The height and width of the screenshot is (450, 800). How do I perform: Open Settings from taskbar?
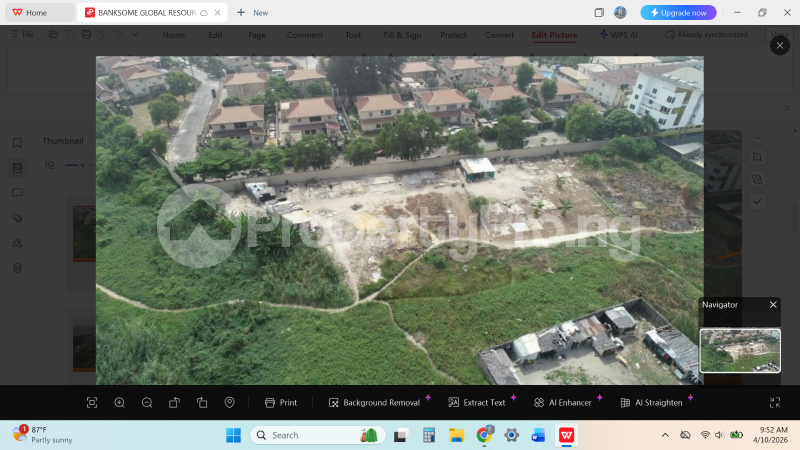coord(511,435)
